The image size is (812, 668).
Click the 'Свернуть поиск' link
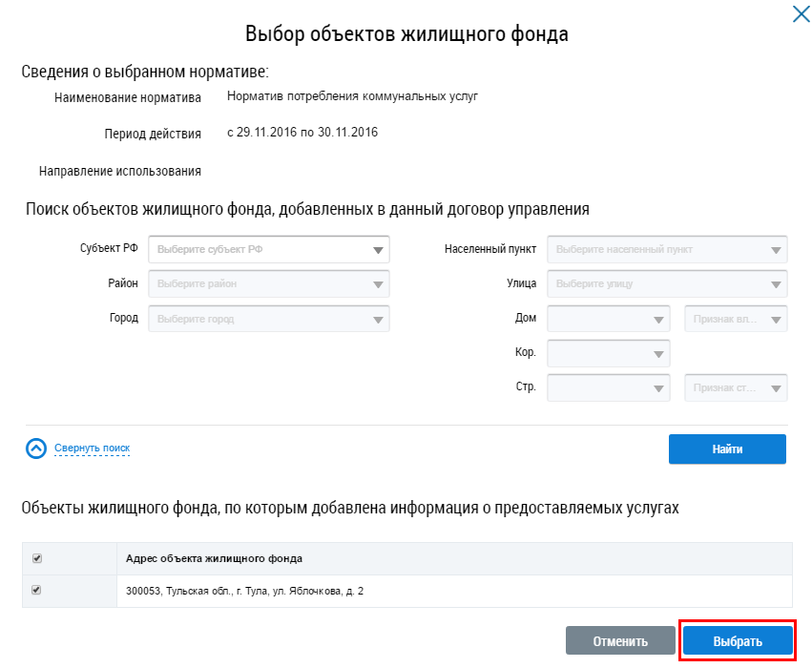click(92, 448)
